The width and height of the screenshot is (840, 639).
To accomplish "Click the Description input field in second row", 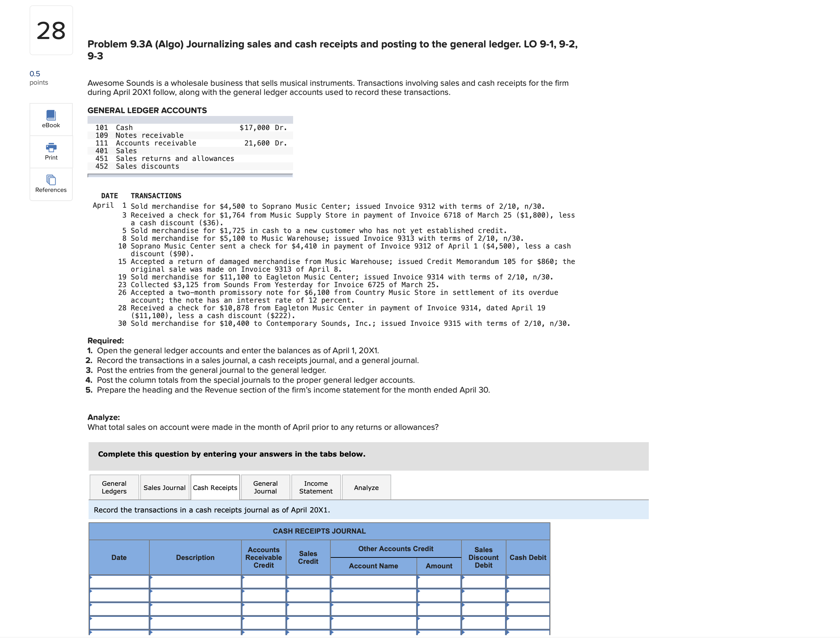I will click(195, 594).
